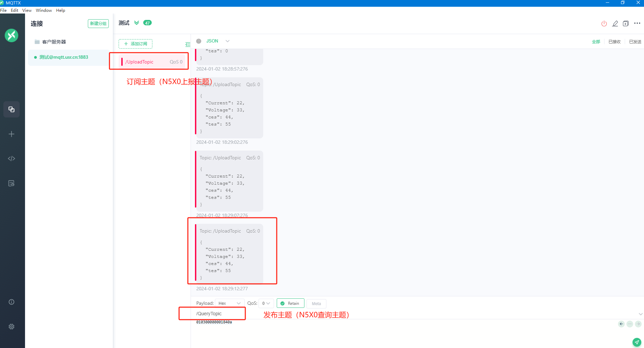Click the message timestamped 18:29:02:276
The height and width of the screenshot is (348, 644).
click(229, 108)
